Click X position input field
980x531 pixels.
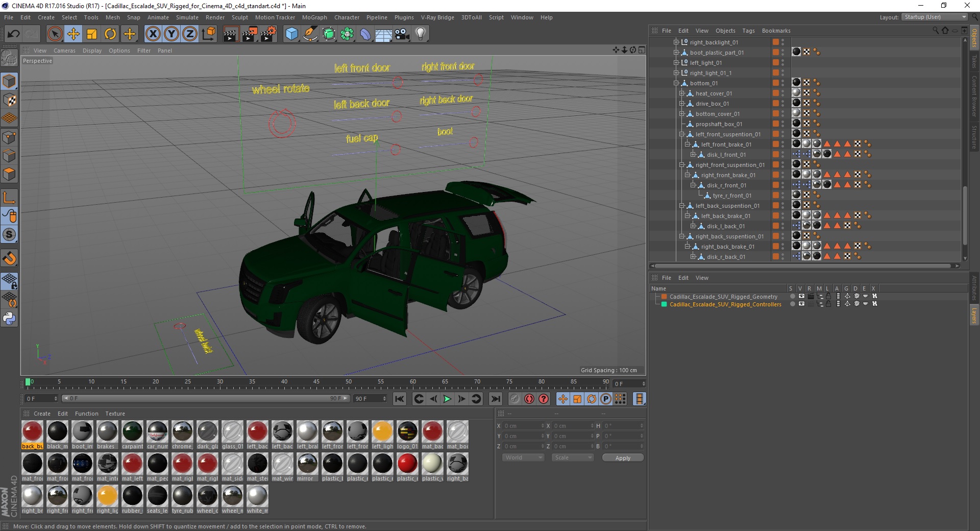524,426
